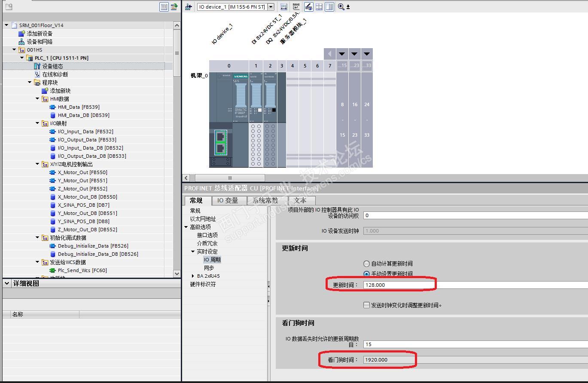The width and height of the screenshot is (588, 383).
Task: Click the rack addresses display icon
Action: (284, 7)
